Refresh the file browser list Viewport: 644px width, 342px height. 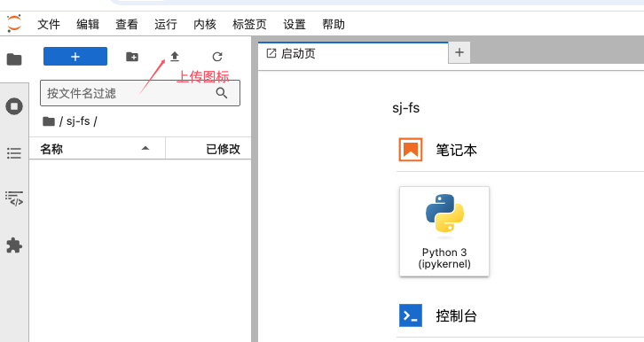[217, 57]
